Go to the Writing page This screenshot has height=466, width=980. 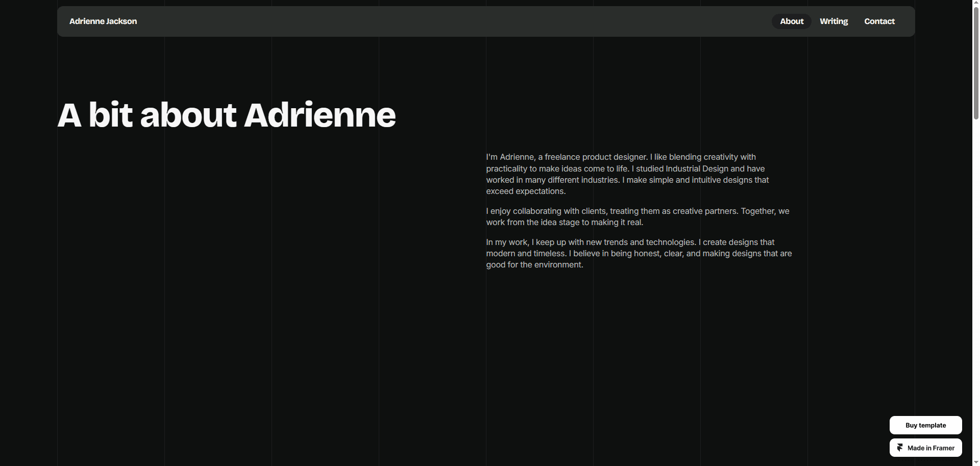[x=834, y=21]
